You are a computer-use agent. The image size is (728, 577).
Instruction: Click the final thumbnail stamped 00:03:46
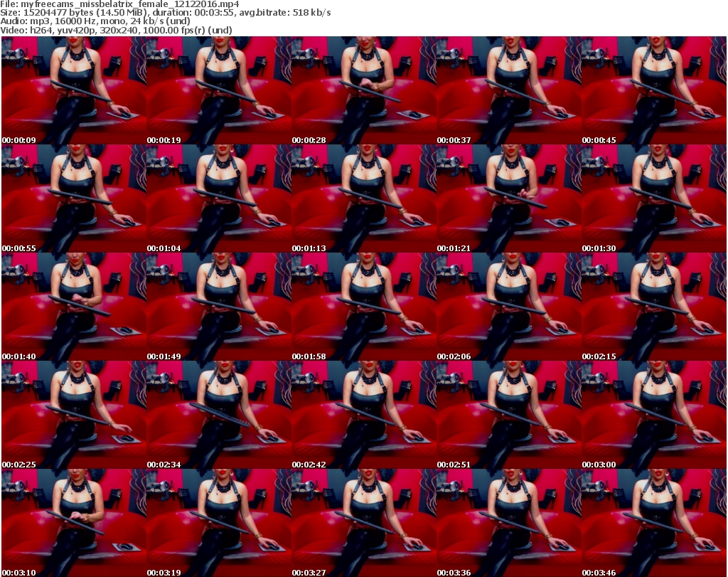click(x=654, y=523)
